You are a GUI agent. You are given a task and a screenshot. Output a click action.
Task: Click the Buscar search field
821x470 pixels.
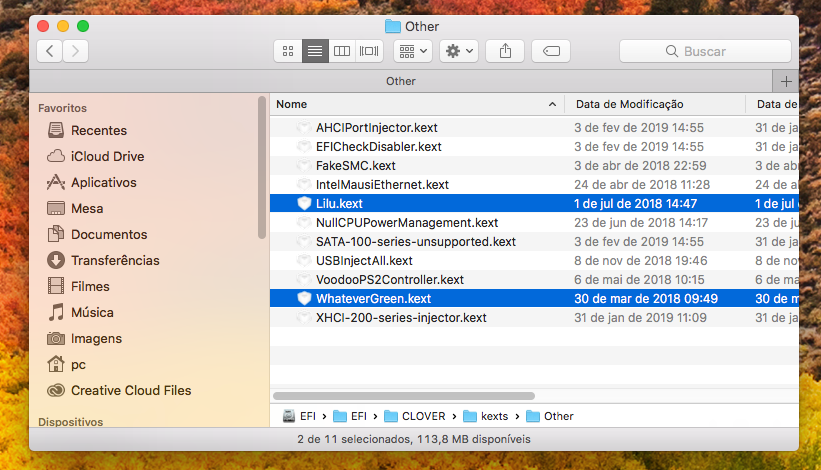tap(705, 51)
